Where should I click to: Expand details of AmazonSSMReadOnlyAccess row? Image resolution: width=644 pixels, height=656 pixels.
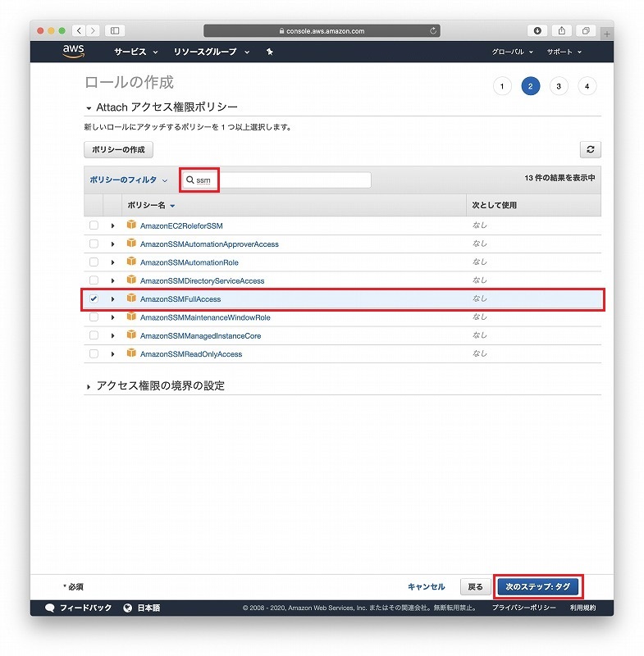[112, 354]
